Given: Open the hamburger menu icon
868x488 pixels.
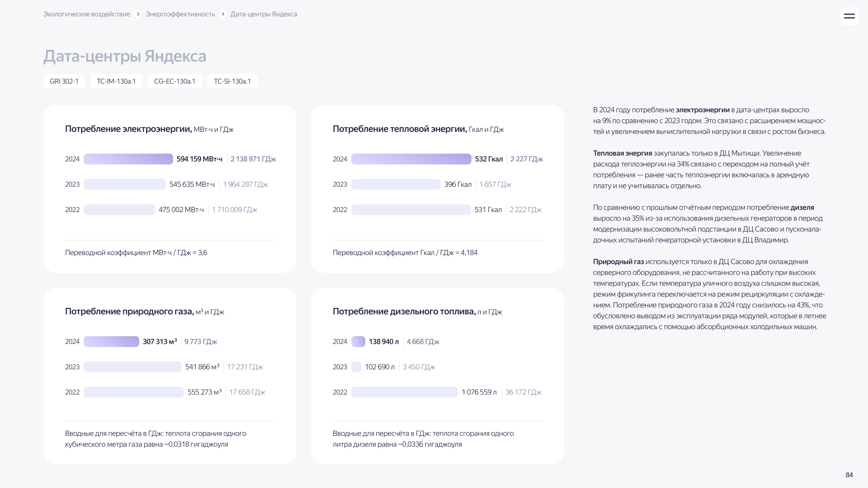Looking at the screenshot, I should coord(849,16).
